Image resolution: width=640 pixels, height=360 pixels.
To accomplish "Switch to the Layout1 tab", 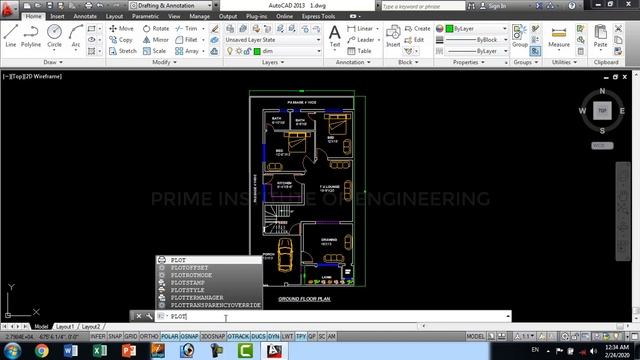I will pos(65,327).
